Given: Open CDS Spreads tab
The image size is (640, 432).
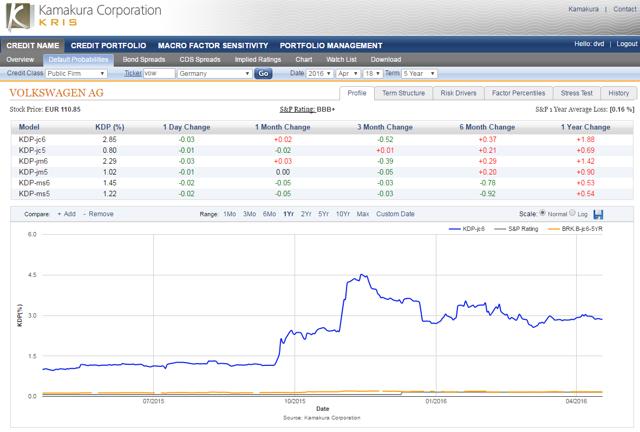Looking at the screenshot, I should (200, 60).
